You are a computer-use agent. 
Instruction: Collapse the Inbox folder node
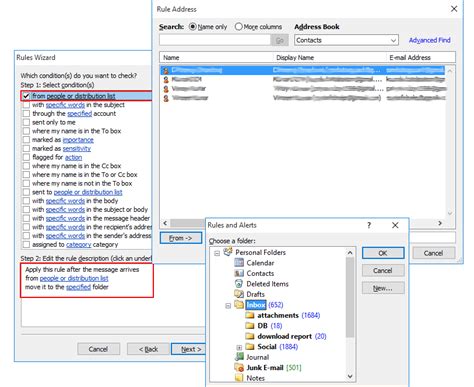tap(228, 306)
